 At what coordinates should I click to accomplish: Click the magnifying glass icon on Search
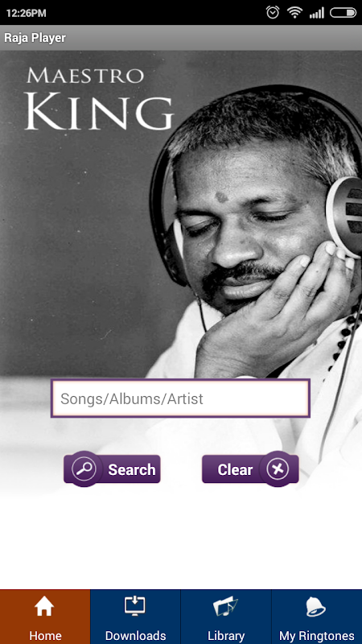click(x=84, y=469)
